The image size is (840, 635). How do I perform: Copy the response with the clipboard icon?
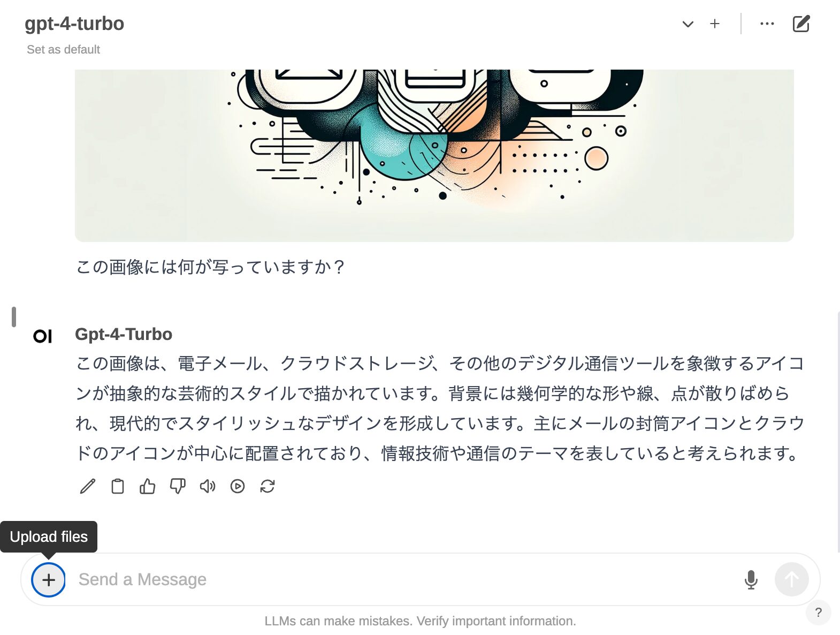(x=118, y=486)
